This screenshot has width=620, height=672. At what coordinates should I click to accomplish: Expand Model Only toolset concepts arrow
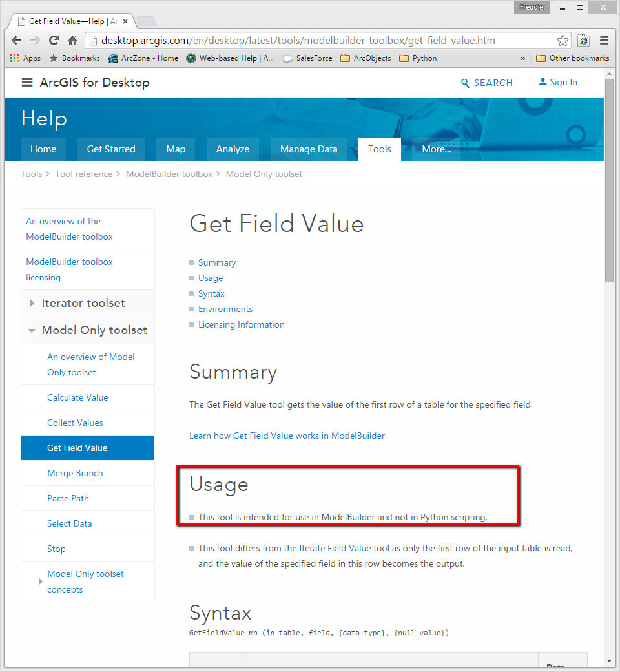(41, 582)
